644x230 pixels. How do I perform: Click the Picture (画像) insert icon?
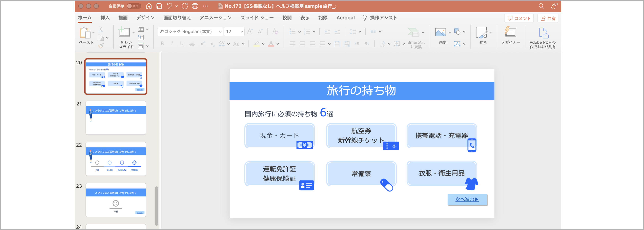pos(440,32)
